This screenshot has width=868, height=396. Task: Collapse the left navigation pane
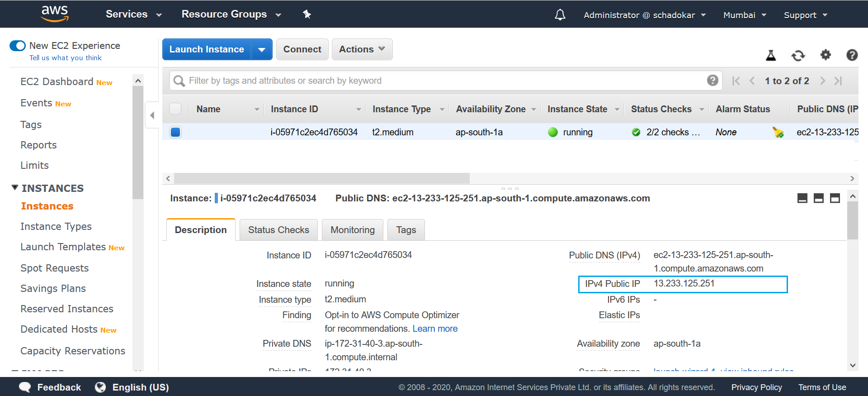click(x=152, y=115)
